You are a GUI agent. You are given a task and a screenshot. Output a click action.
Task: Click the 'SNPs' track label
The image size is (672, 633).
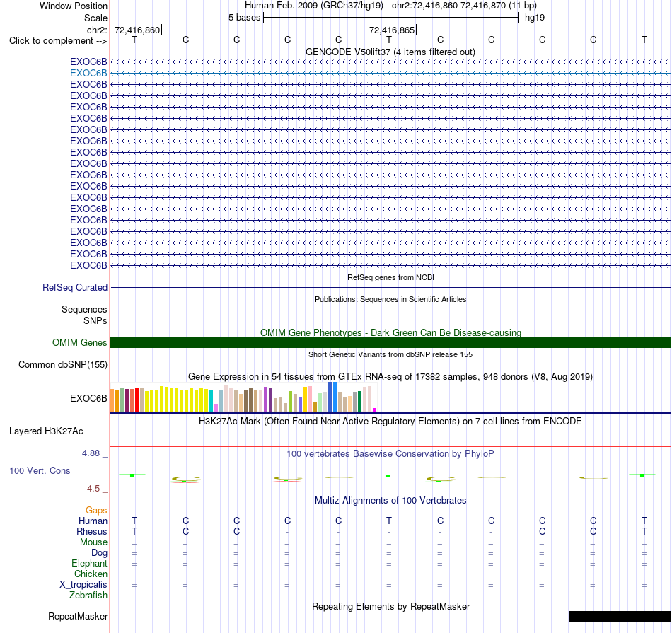[x=95, y=320]
